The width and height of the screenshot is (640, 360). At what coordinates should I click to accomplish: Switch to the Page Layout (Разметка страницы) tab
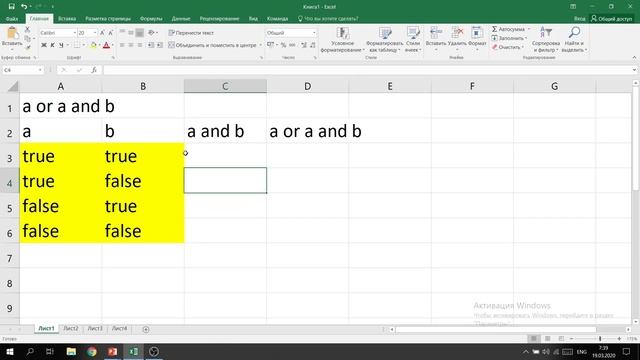tap(108, 19)
